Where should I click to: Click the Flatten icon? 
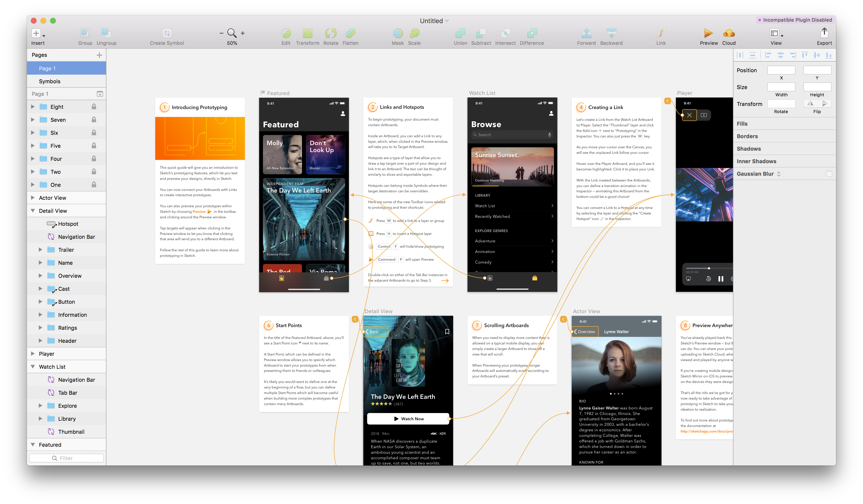point(350,33)
